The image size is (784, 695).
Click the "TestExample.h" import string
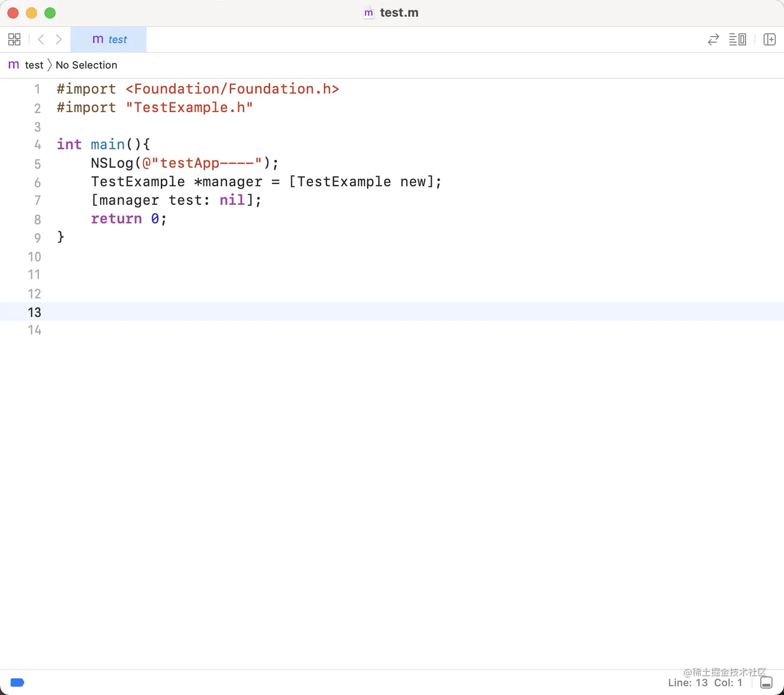(189, 107)
